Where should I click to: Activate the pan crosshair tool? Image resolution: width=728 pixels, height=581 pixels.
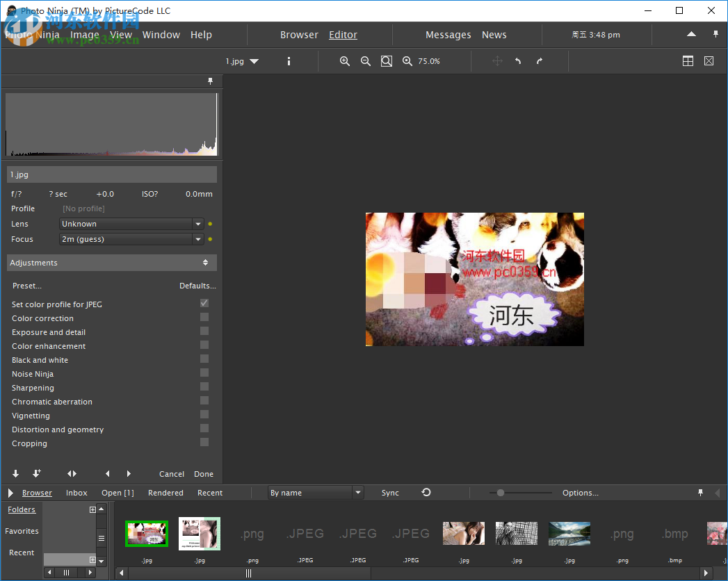click(x=496, y=61)
